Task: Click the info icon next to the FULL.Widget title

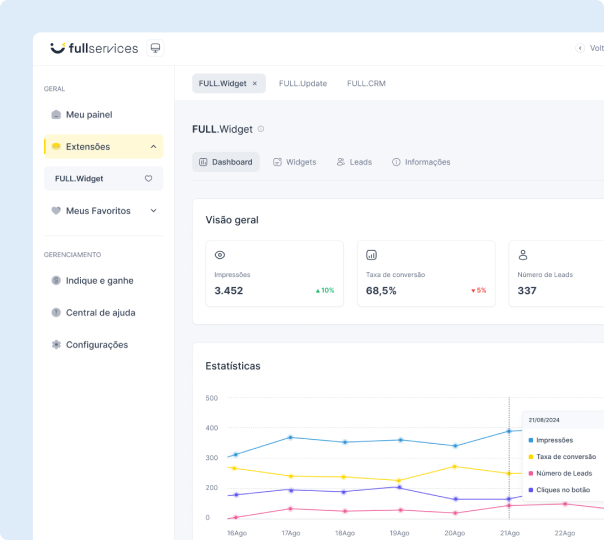Action: pos(261,129)
